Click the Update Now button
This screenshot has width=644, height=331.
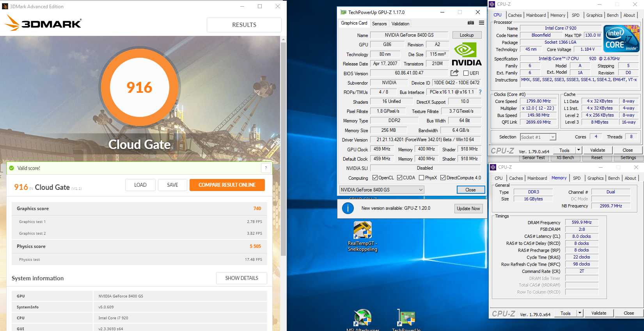coord(468,209)
